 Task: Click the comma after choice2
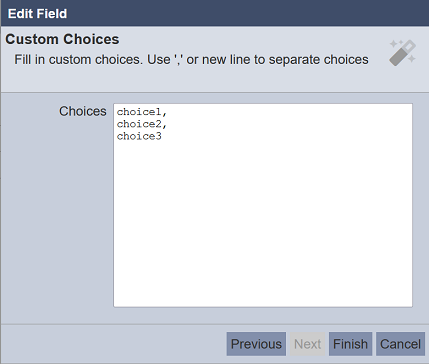tap(164, 126)
